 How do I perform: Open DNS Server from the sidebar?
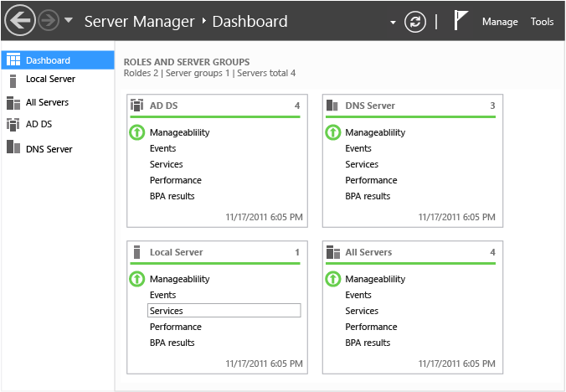click(49, 149)
